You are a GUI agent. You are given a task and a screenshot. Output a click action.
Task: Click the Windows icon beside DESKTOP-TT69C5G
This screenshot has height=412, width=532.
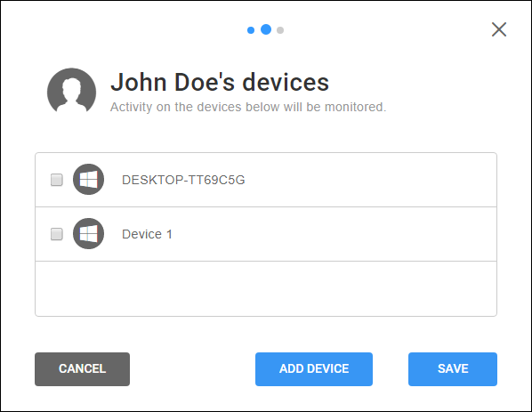point(88,179)
